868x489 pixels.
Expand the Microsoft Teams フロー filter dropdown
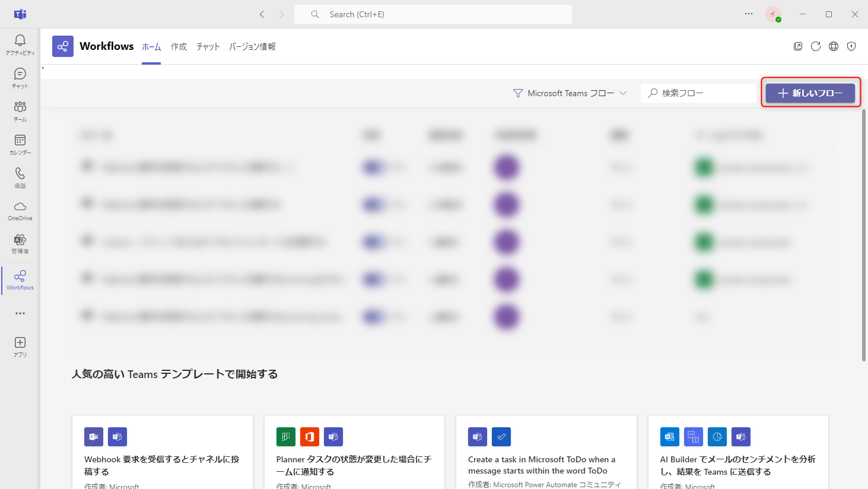click(570, 93)
